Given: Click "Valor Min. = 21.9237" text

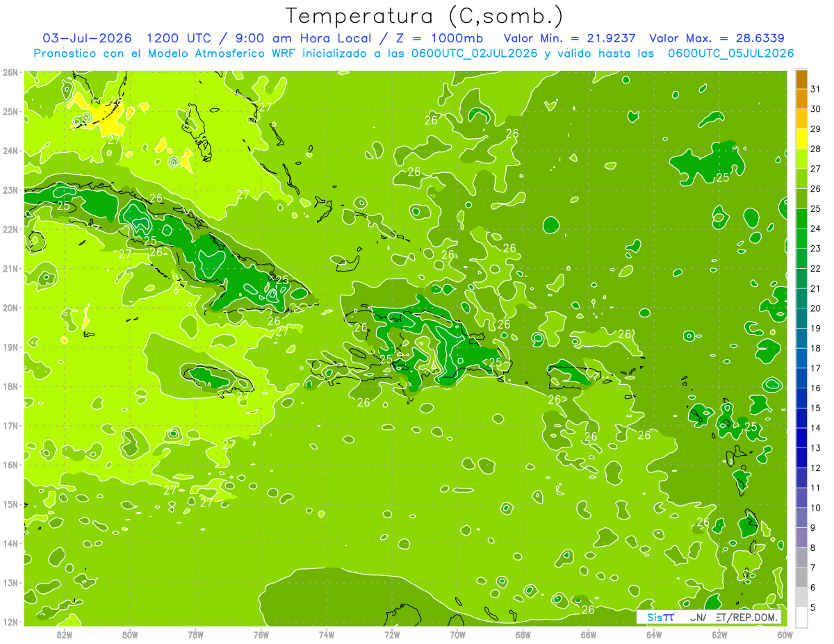Looking at the screenshot, I should [569, 38].
